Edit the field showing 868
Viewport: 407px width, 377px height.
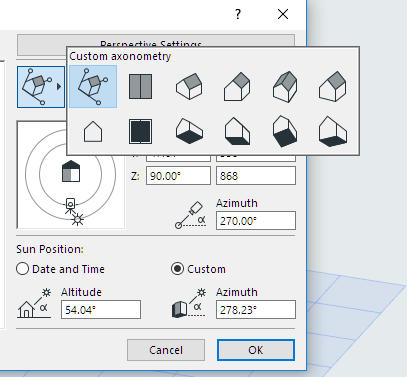coord(256,176)
